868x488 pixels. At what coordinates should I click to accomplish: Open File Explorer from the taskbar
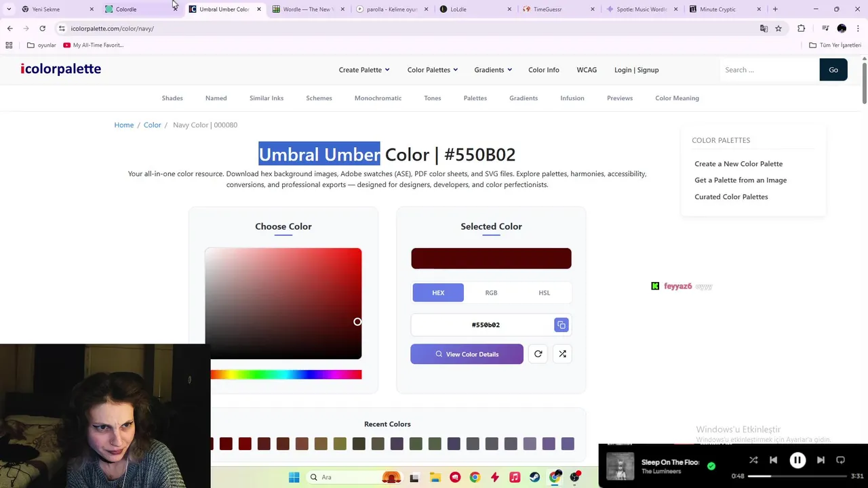[435, 478]
